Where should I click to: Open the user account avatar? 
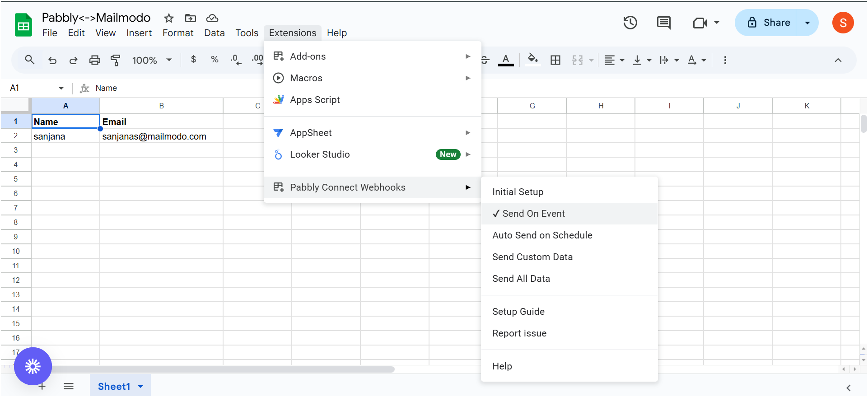(843, 23)
